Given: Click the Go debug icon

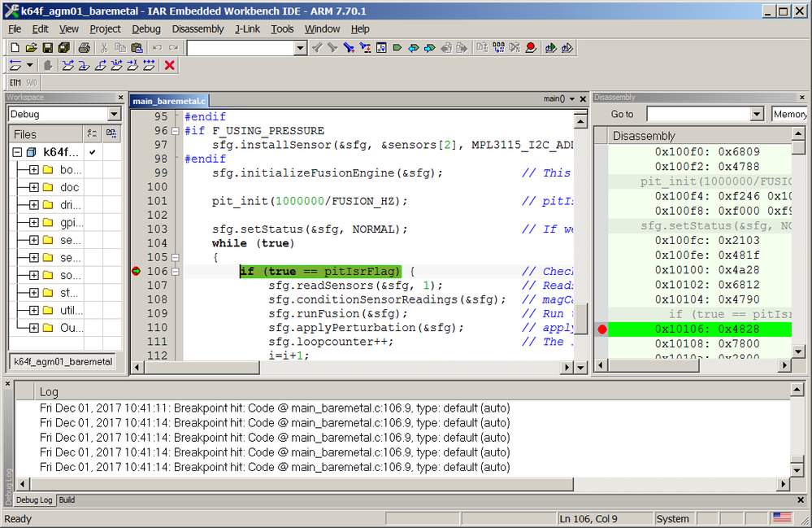Looking at the screenshot, I should [149, 66].
